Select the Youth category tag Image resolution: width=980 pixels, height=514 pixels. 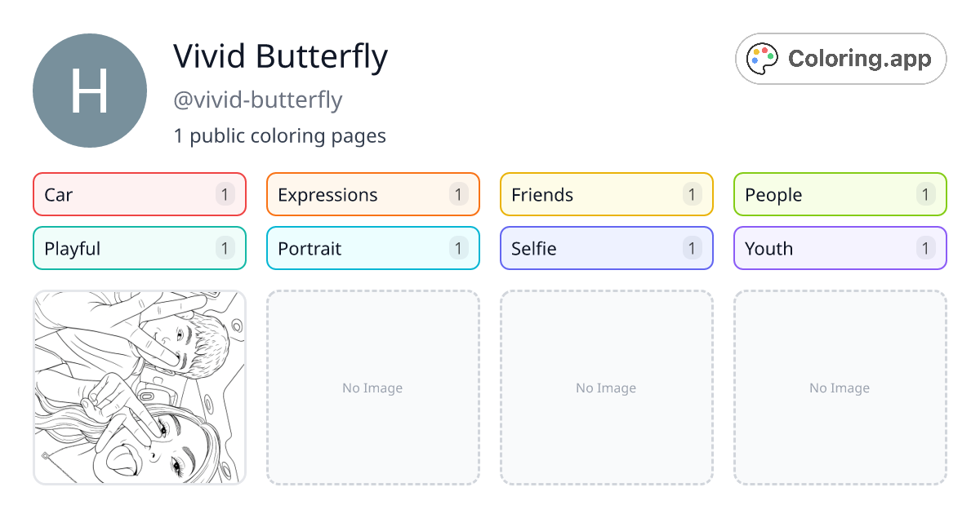click(x=840, y=248)
